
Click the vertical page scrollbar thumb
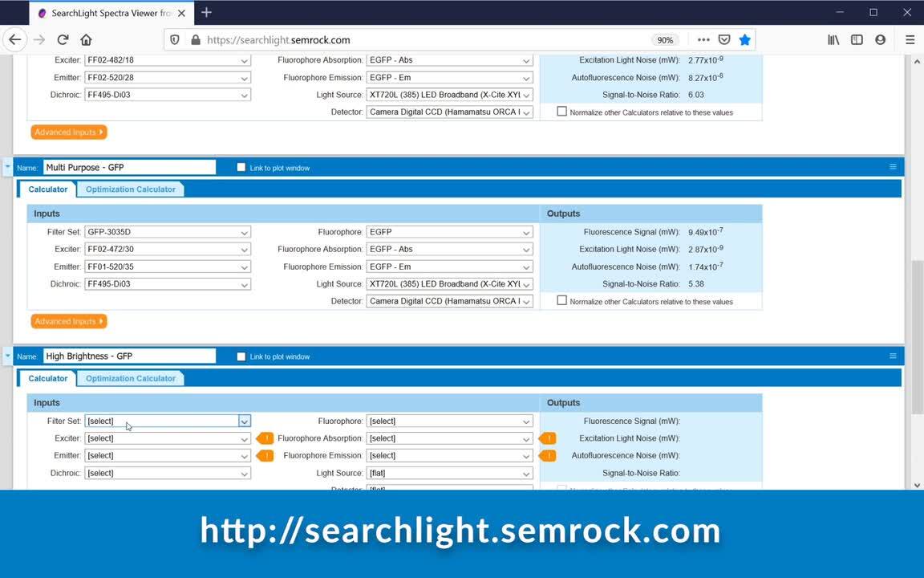[x=916, y=337]
